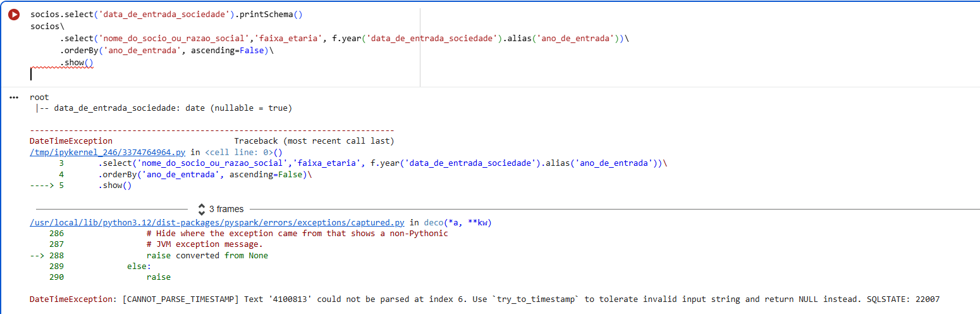Click the CANNOT_PARSE_TIMESTAMP error message

pyautogui.click(x=484, y=299)
